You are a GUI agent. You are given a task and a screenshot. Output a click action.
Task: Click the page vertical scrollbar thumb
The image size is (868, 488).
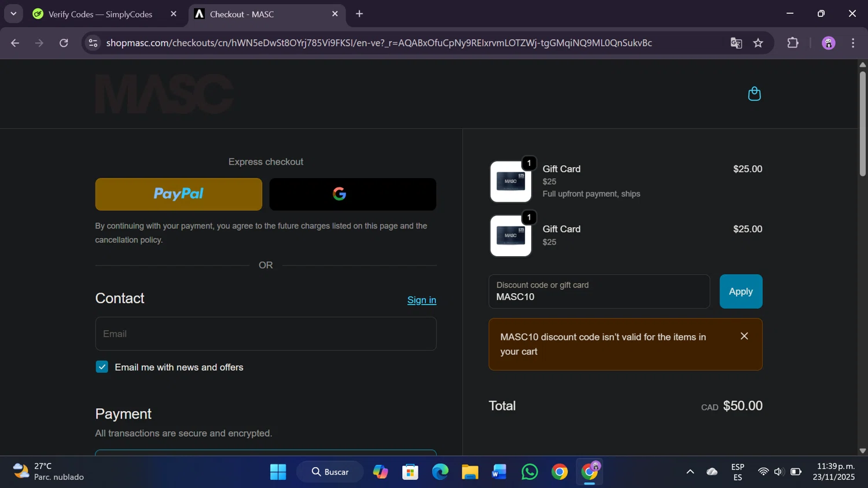click(x=862, y=123)
